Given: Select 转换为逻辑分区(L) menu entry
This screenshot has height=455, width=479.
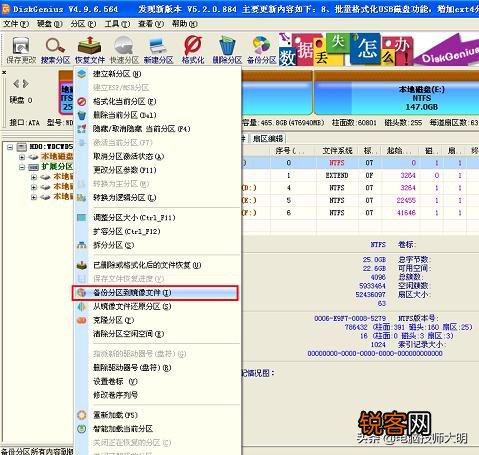Looking at the screenshot, I should pyautogui.click(x=157, y=198).
